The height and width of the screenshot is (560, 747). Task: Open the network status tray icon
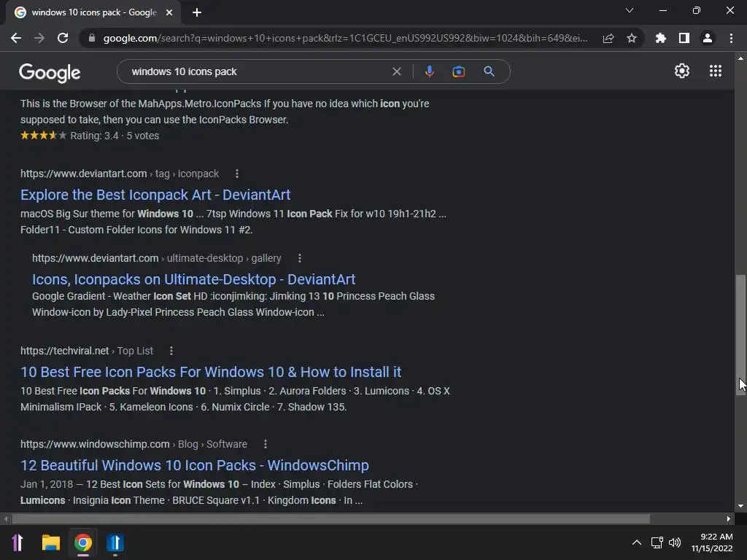[657, 542]
